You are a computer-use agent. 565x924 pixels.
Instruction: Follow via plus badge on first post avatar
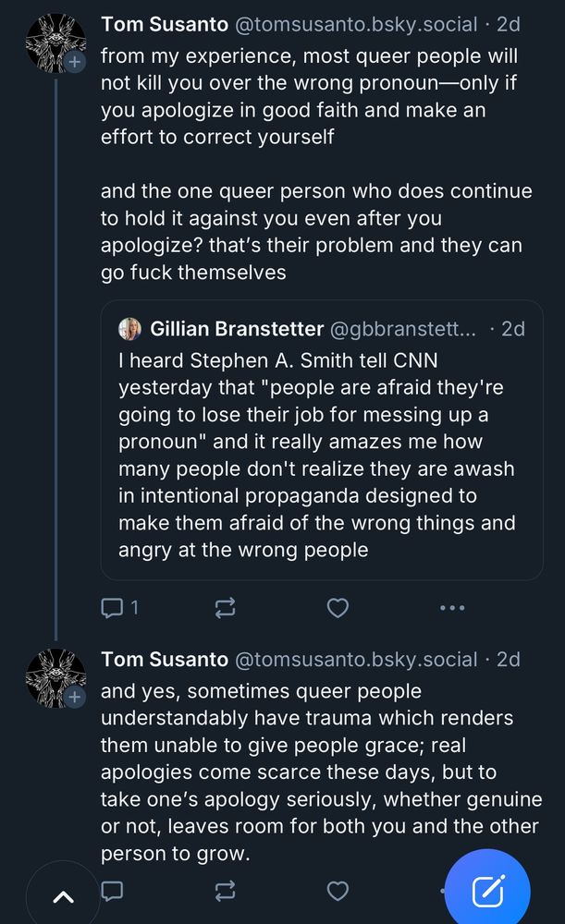[x=76, y=62]
